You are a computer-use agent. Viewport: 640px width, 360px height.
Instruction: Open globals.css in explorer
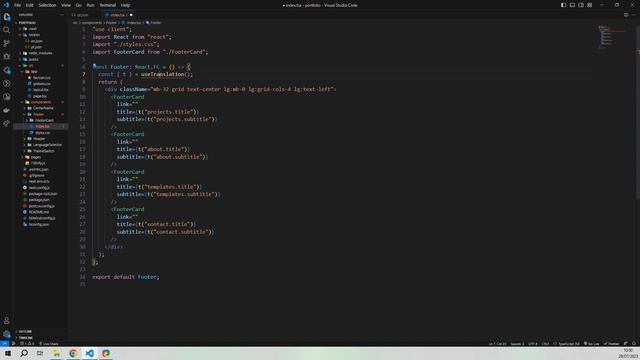(42, 84)
